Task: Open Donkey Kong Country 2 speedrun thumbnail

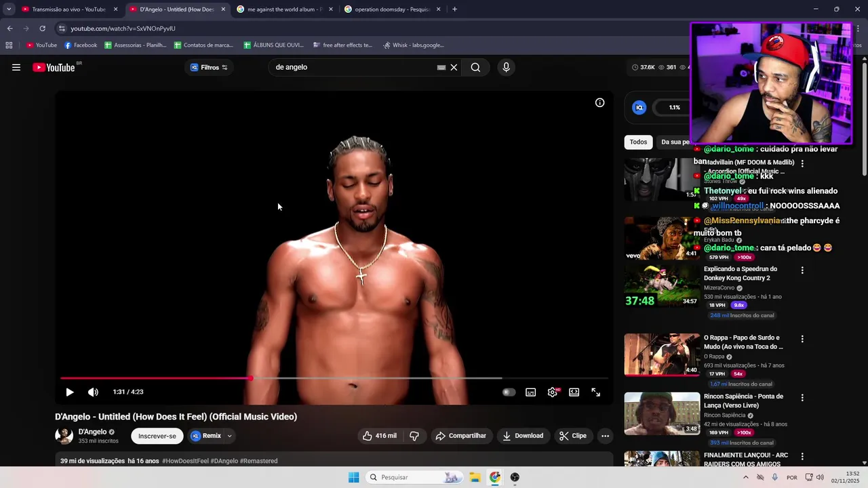Action: [x=662, y=286]
